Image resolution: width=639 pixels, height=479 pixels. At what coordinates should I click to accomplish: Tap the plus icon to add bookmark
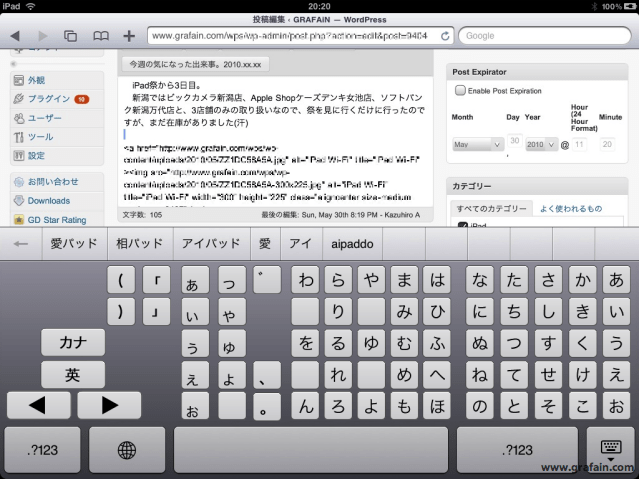[129, 36]
